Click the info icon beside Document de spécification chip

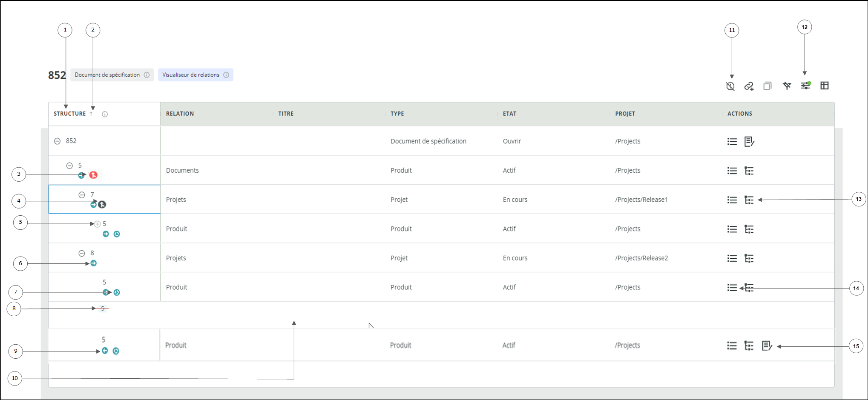pyautogui.click(x=147, y=75)
